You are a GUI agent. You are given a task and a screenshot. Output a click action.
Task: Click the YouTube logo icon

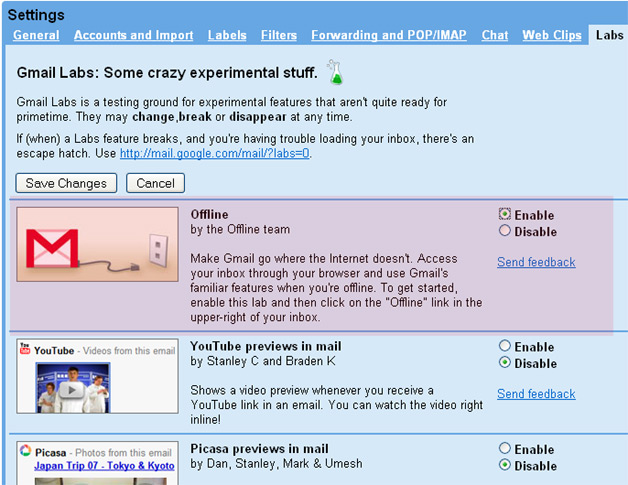[25, 351]
